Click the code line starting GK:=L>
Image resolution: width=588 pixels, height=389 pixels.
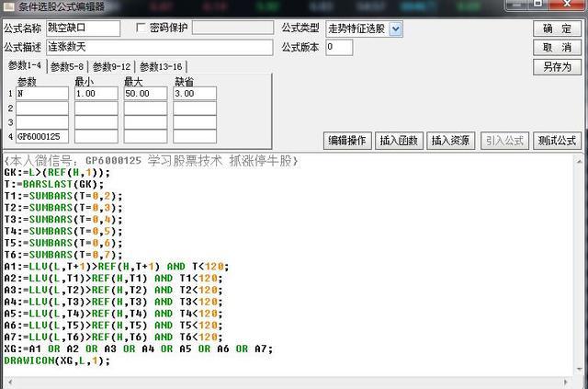click(x=57, y=172)
